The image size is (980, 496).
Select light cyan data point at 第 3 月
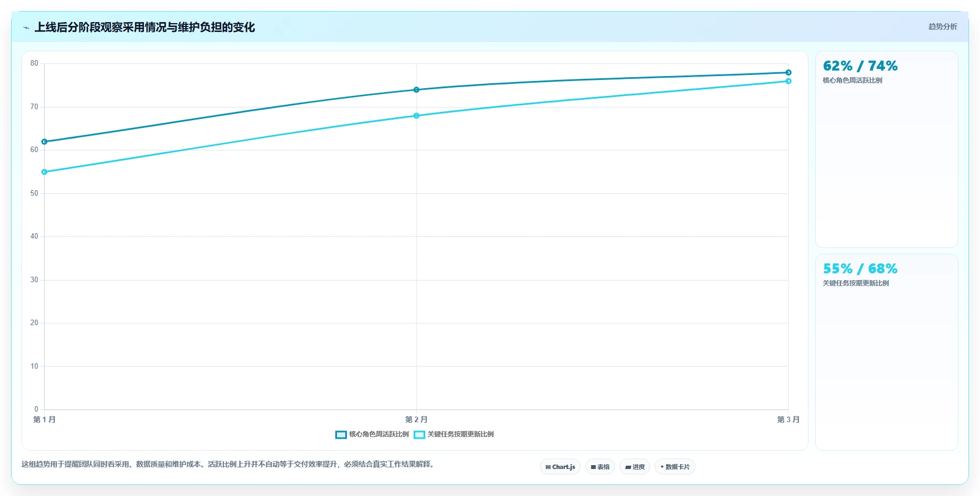789,81
